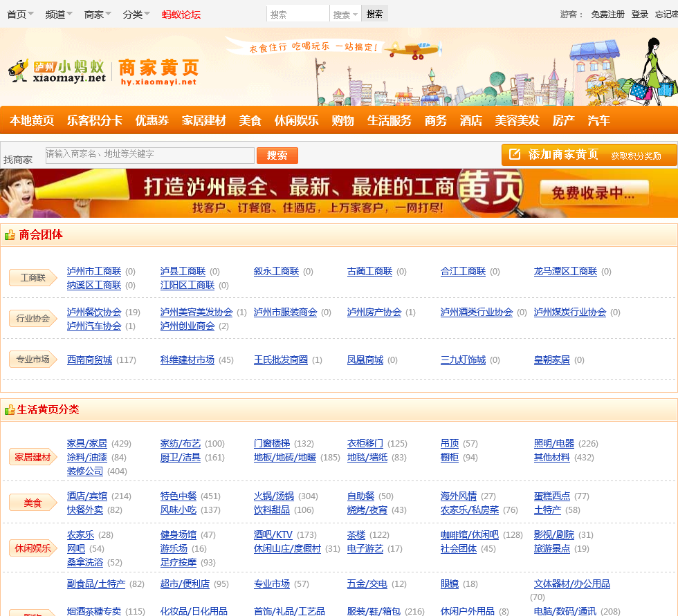Screen dimensions: 678x616
Task: Click the grey 搜索 button in top bar
Action: [x=374, y=13]
